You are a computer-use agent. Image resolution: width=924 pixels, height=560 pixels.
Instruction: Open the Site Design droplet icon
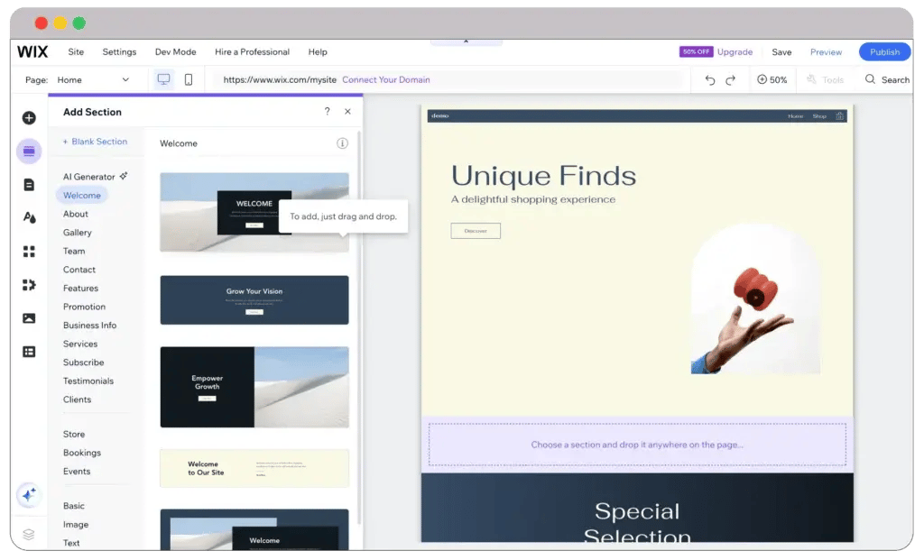(x=29, y=217)
